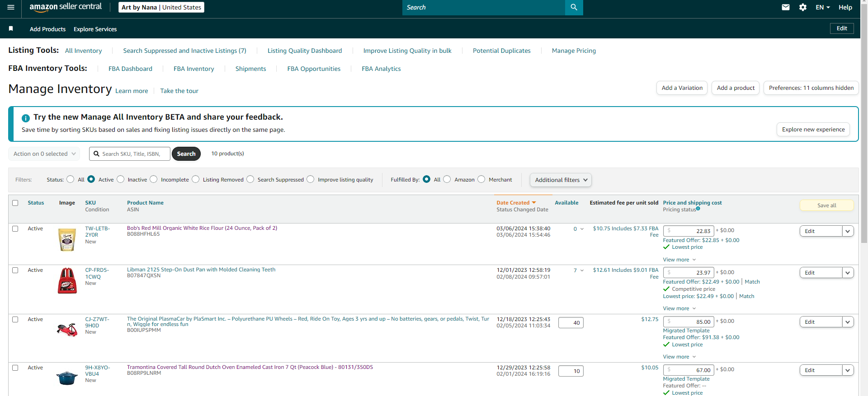Open Edit dropdown arrow for Bob's Red Mill row
Viewport: 868px width, 396px height.
(848, 231)
